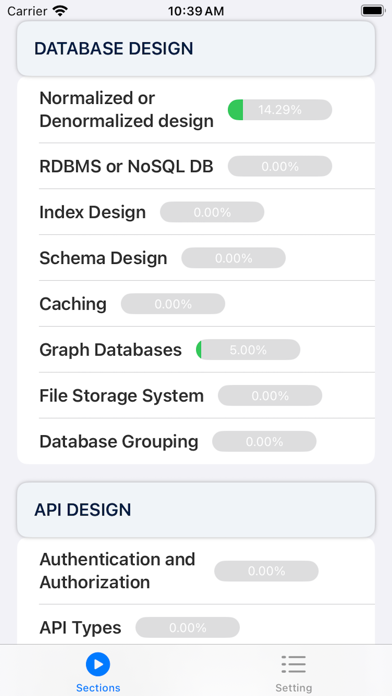Tap the Wi-Fi status icon
The image size is (392, 696).
pos(60,11)
